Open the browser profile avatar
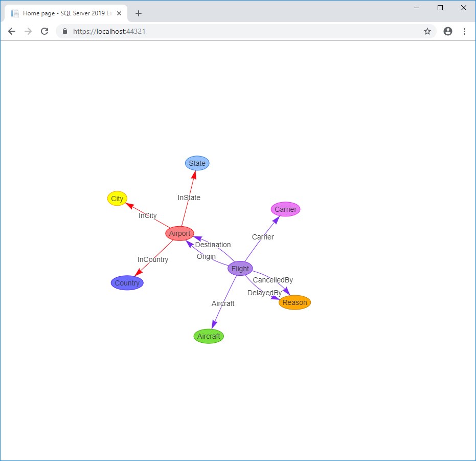Image resolution: width=476 pixels, height=461 pixels. [448, 31]
